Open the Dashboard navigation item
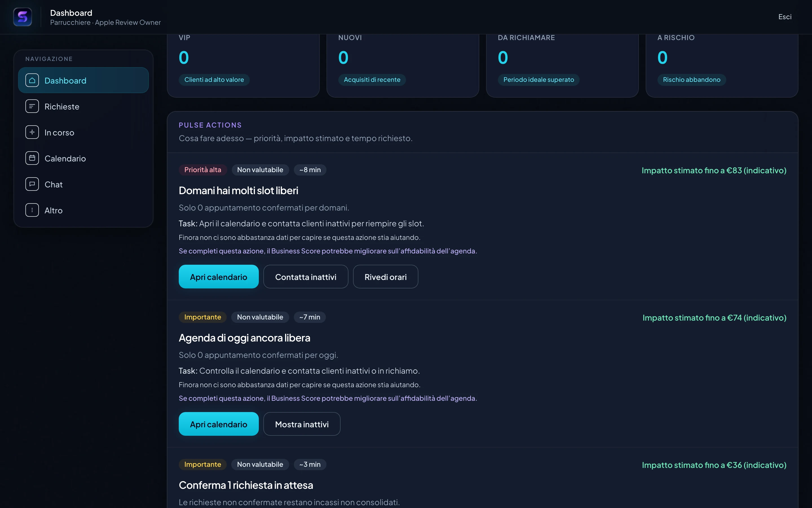The height and width of the screenshot is (508, 812). click(83, 80)
